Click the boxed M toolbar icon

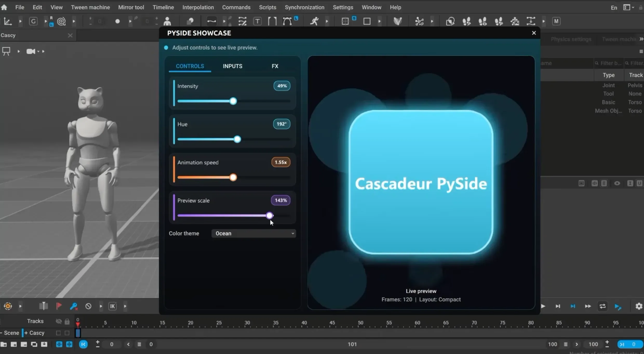pyautogui.click(x=556, y=21)
